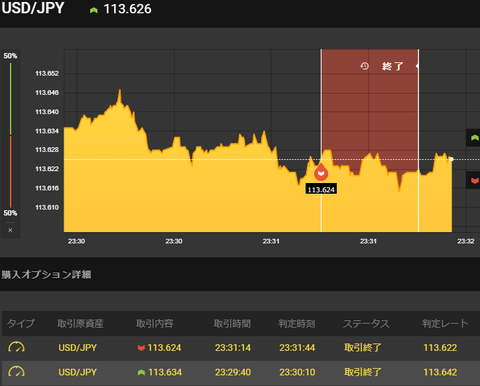Click the 113.616 price axis label

pyautogui.click(x=47, y=188)
